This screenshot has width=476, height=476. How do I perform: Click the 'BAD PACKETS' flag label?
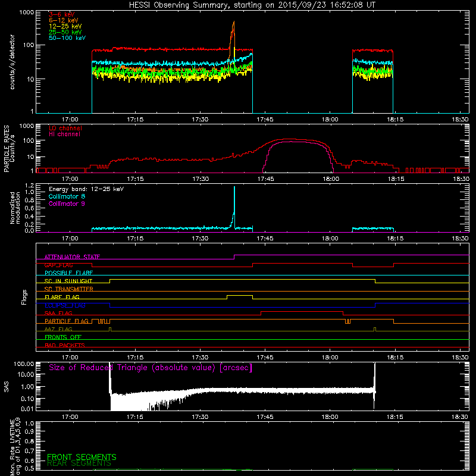[x=65, y=345]
